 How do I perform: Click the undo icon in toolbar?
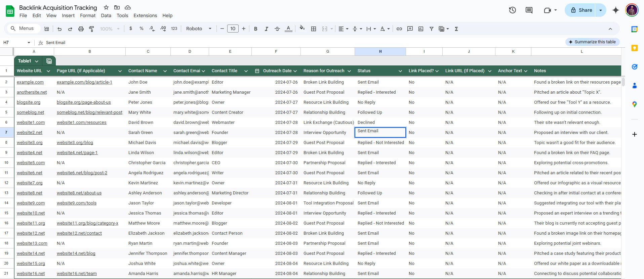point(59,29)
